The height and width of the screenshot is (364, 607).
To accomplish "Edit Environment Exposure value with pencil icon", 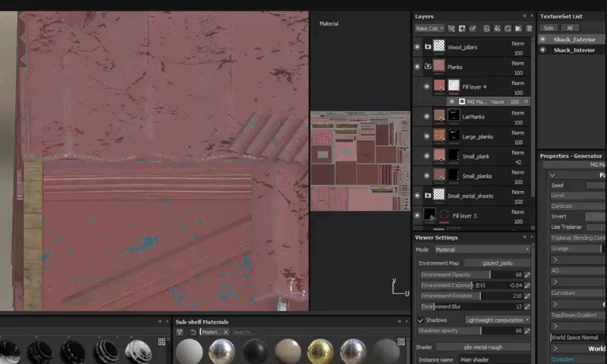I will pyautogui.click(x=527, y=285).
